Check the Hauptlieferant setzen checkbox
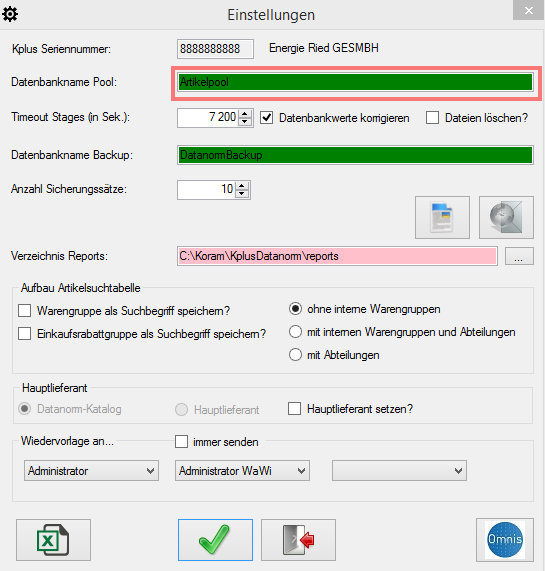 294,409
